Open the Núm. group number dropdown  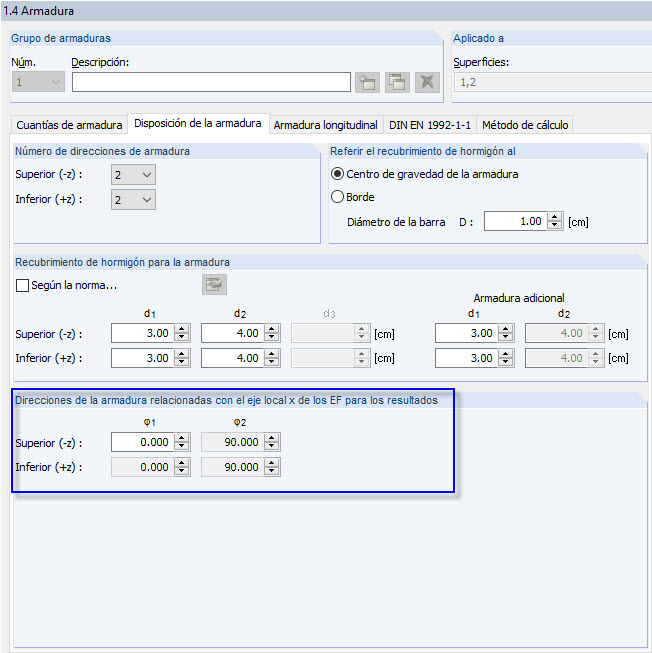(x=38, y=82)
